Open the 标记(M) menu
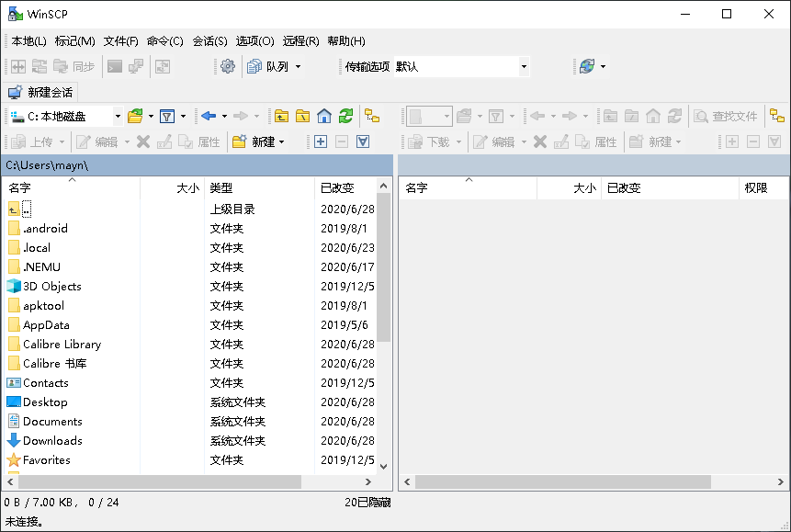This screenshot has width=791, height=532. (74, 40)
